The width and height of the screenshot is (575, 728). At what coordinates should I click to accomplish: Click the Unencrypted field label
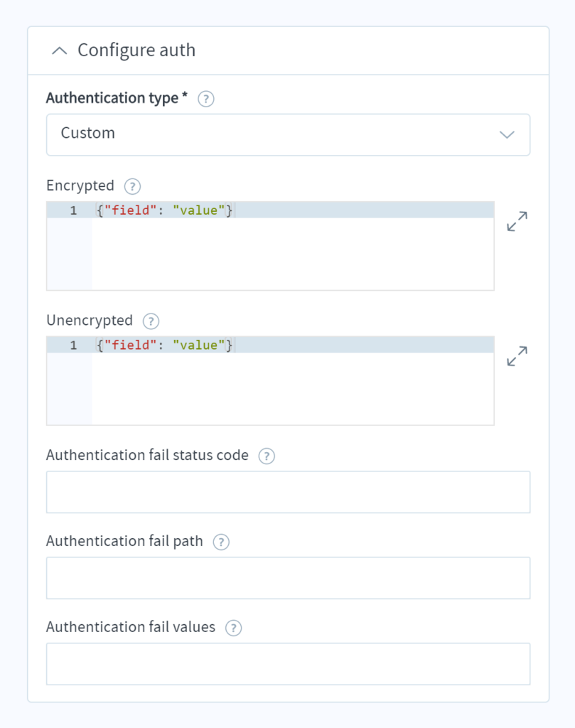[x=89, y=321]
